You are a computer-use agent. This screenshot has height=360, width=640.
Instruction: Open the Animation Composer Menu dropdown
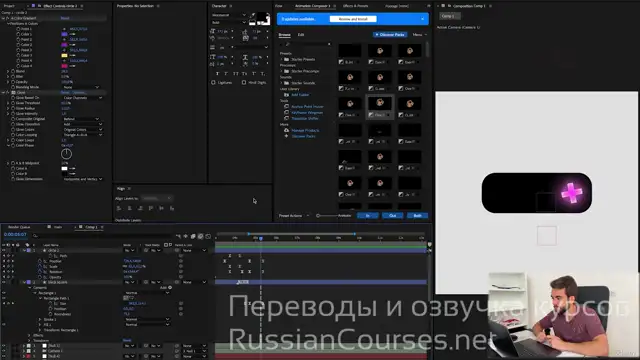pos(419,35)
